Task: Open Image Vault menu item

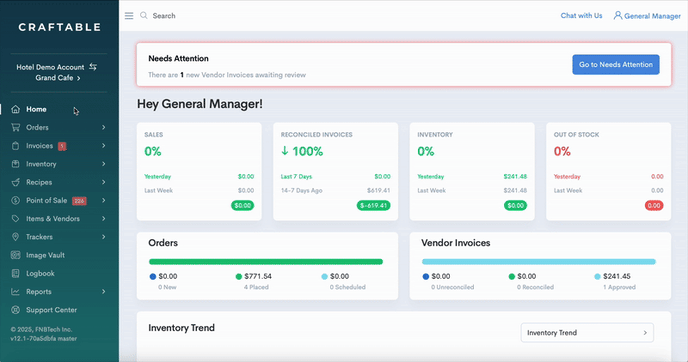Action: point(45,255)
